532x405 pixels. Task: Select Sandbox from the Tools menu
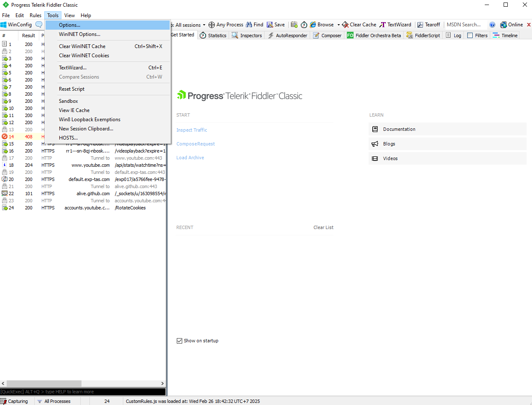click(x=107, y=101)
